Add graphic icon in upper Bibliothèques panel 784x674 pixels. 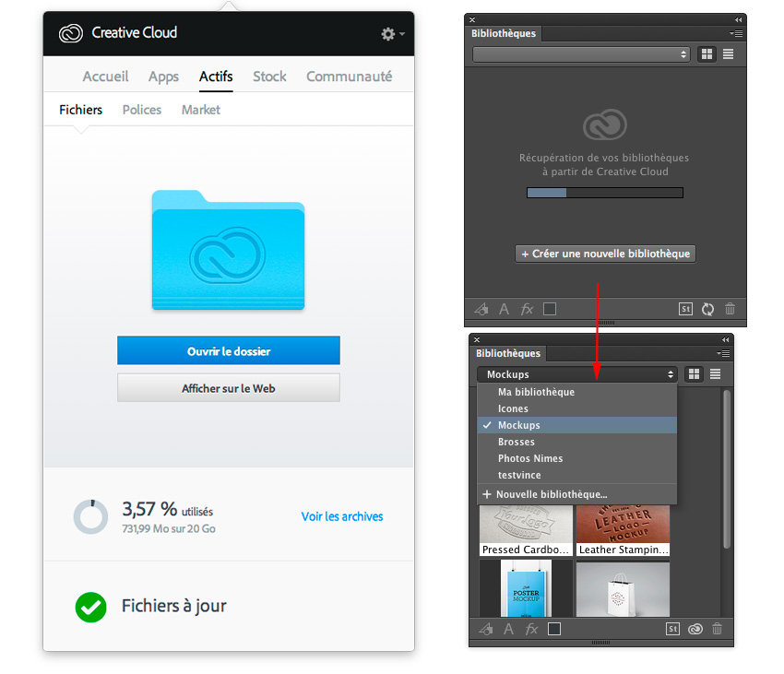pyautogui.click(x=481, y=309)
